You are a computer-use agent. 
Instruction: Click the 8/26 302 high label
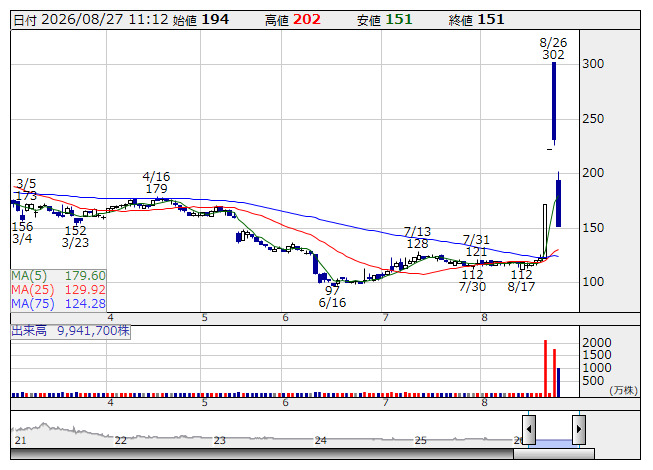[553, 49]
